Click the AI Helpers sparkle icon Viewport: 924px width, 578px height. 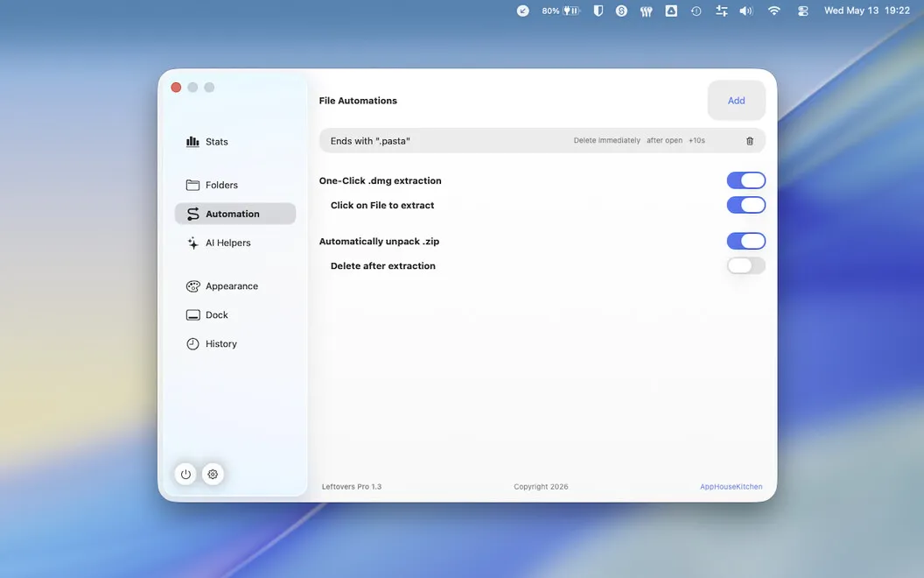(192, 243)
